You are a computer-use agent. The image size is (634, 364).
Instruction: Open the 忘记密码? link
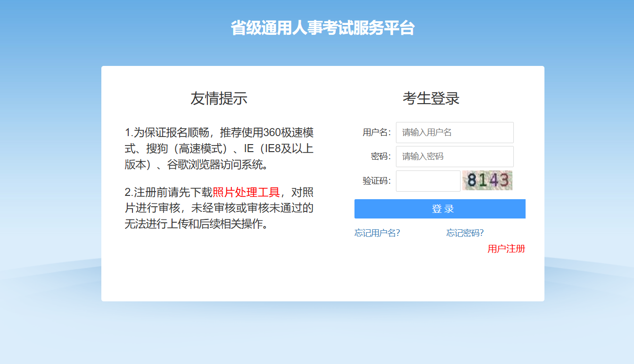465,233
